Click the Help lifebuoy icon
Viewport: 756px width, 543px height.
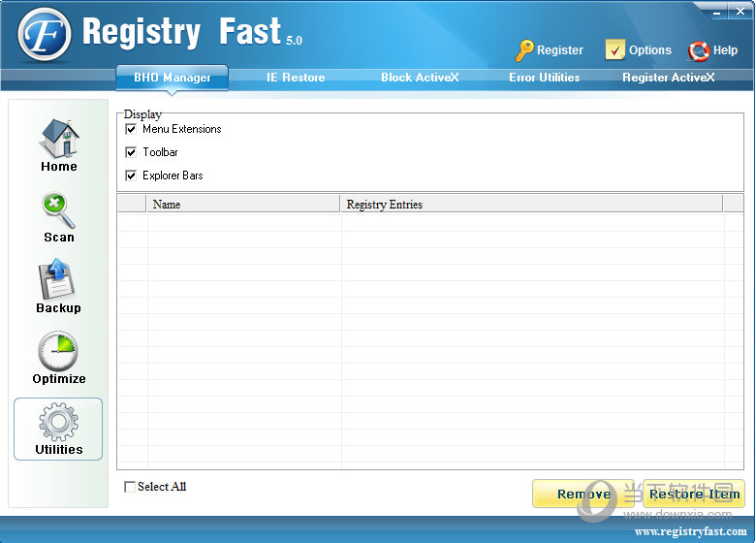click(699, 50)
